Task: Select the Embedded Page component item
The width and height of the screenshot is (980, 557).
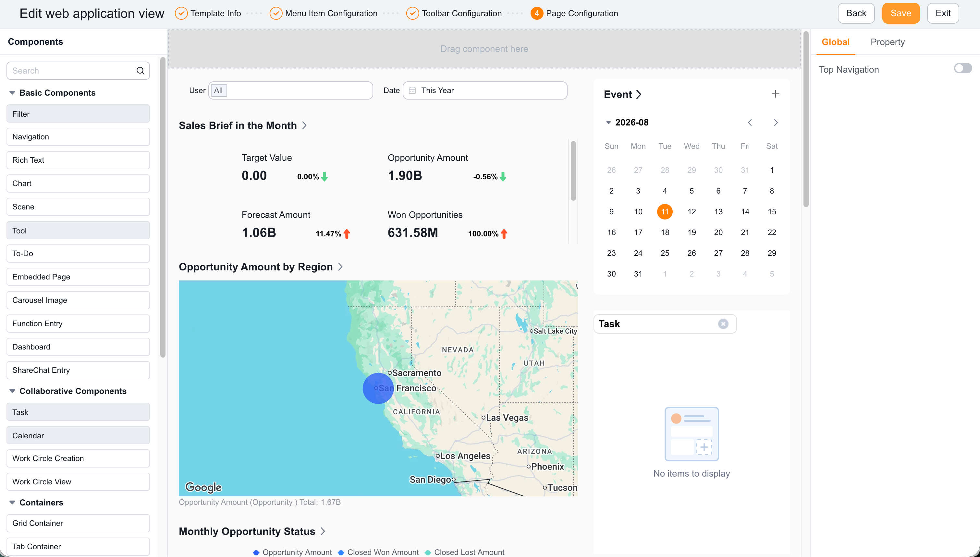Action: (x=78, y=277)
